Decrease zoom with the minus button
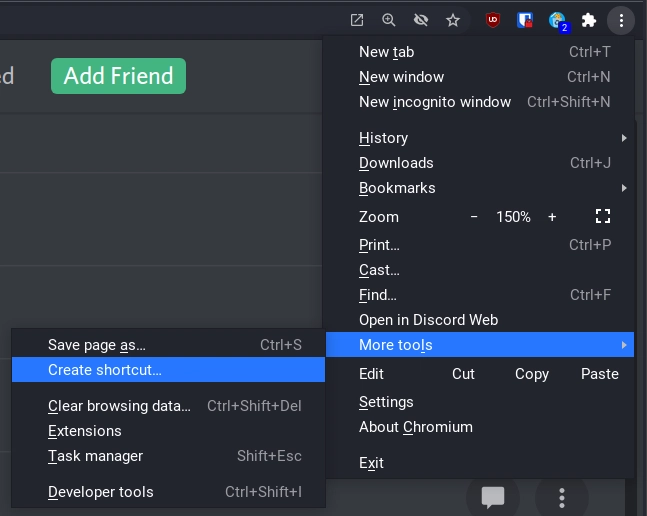 474,216
